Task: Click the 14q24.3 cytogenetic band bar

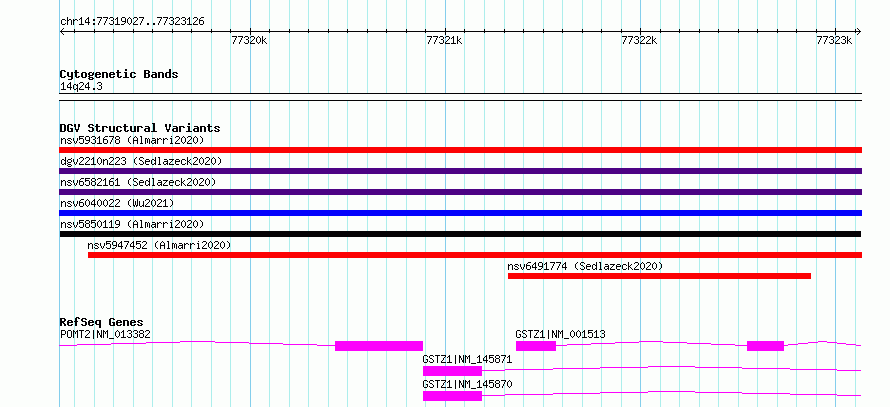Action: click(460, 97)
